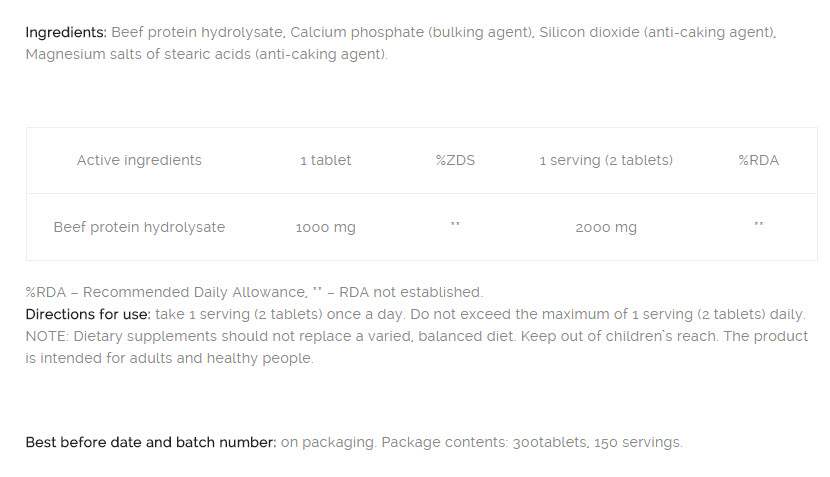Select the "Active ingredients" table header
Image resolution: width=830 pixels, height=477 pixels.
(x=139, y=160)
